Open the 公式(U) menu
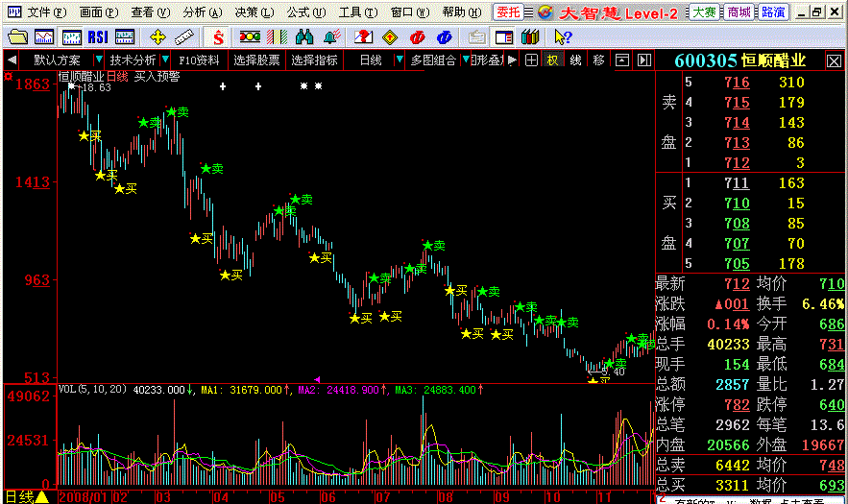 (x=306, y=12)
